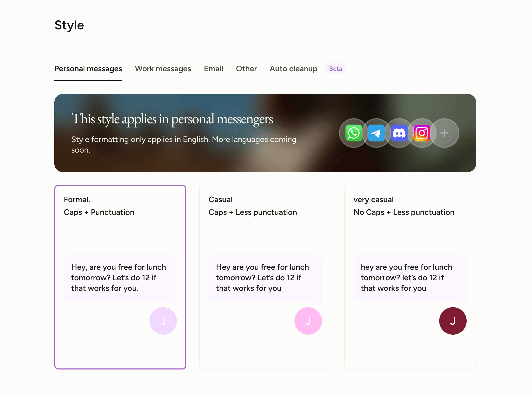Screen dimensions: 532x398
Task: Choose the Formal style card
Action: pos(120,277)
